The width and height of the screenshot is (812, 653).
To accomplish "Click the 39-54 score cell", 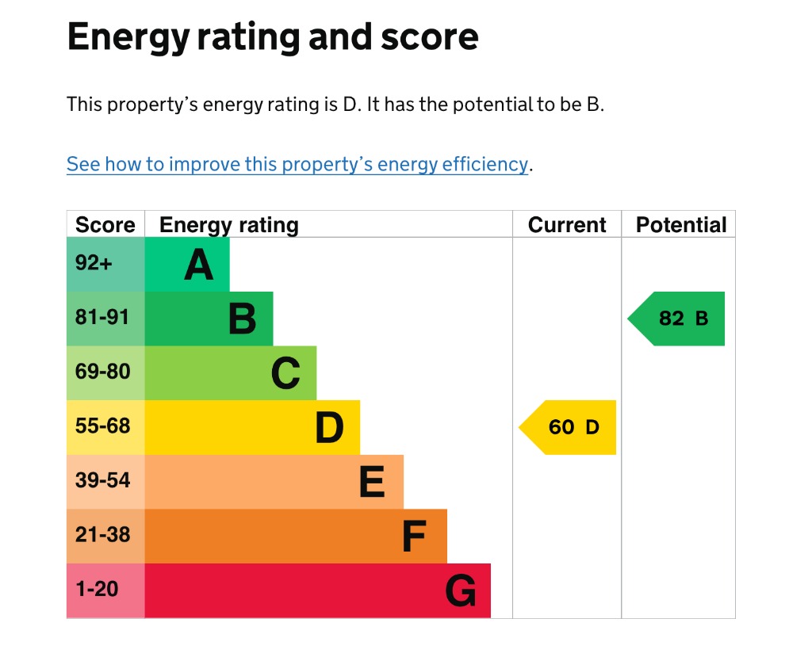I will point(105,482).
